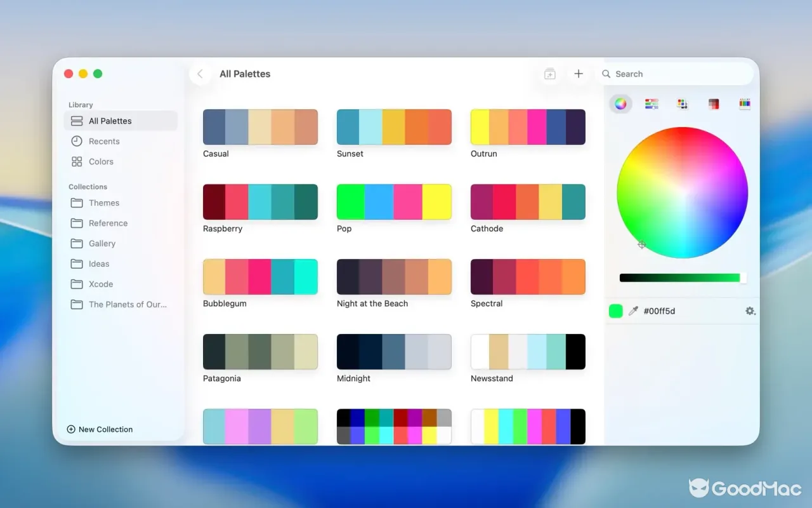Open the Themes collection
This screenshot has height=508, width=812.
pos(121,203)
